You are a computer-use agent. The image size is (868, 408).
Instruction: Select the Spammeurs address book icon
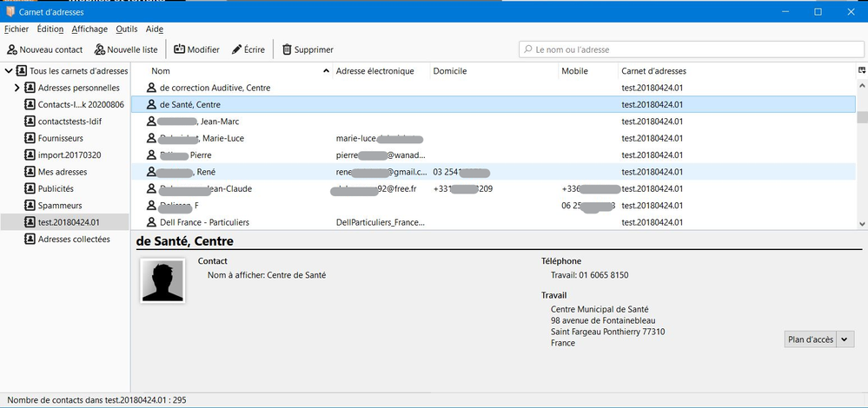coord(30,206)
